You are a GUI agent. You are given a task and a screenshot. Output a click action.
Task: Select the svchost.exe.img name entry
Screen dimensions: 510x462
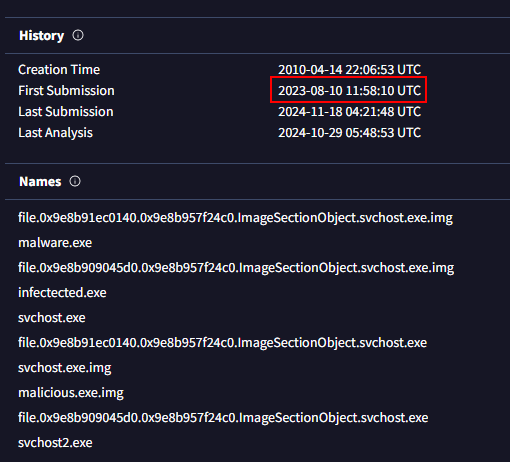(x=65, y=368)
